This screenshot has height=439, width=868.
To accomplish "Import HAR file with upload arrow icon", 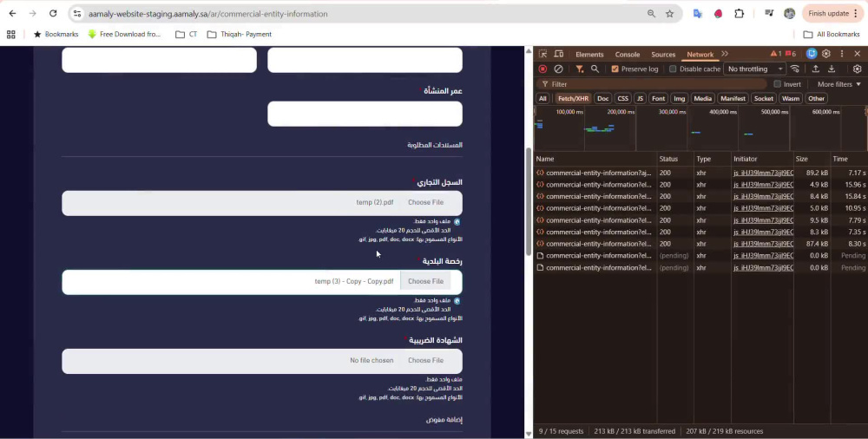I will (815, 69).
